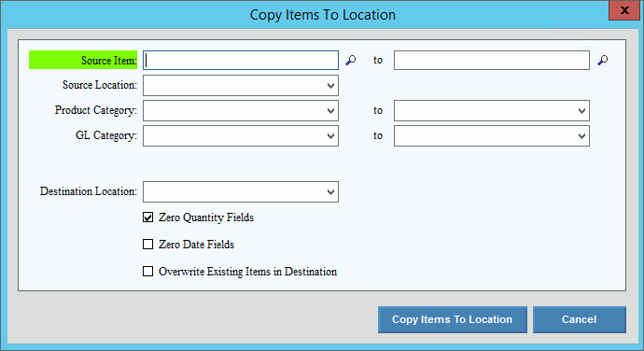Focus the starting Source Item field

241,61
